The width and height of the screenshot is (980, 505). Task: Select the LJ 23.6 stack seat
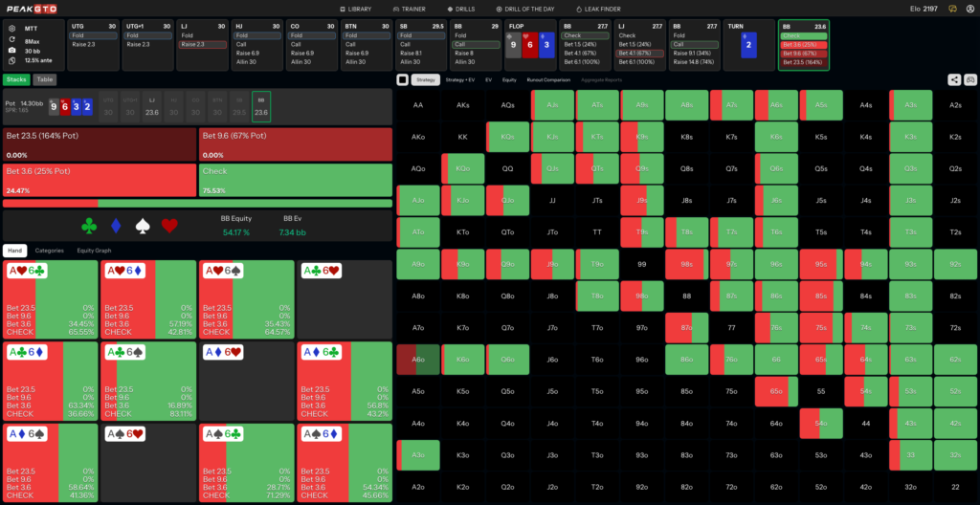(150, 106)
